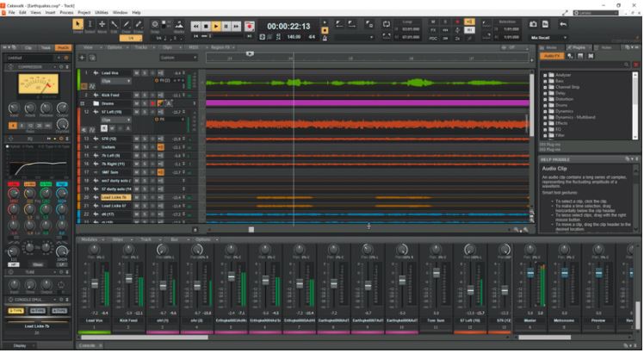The image size is (644, 353).
Task: Click the Stop transport button
Action: pyautogui.click(x=206, y=27)
